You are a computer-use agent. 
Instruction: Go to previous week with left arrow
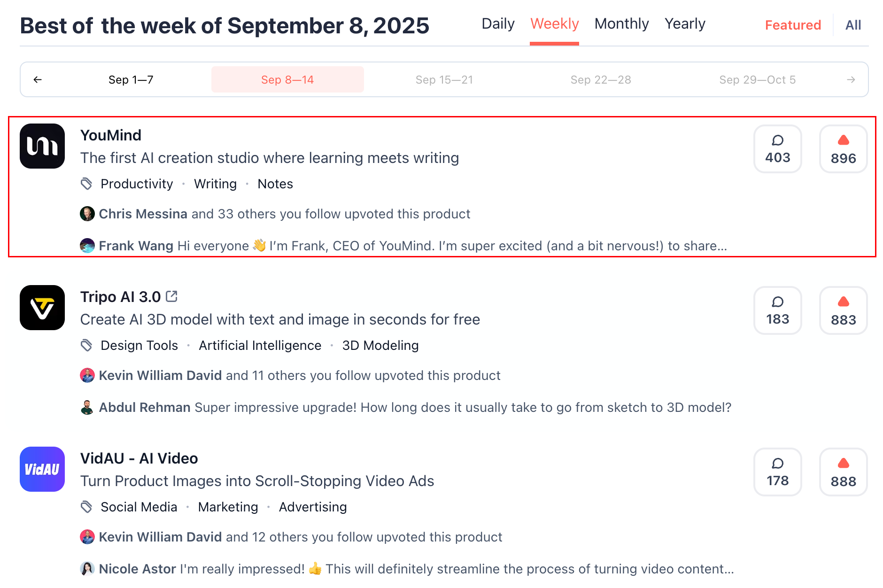click(x=38, y=80)
